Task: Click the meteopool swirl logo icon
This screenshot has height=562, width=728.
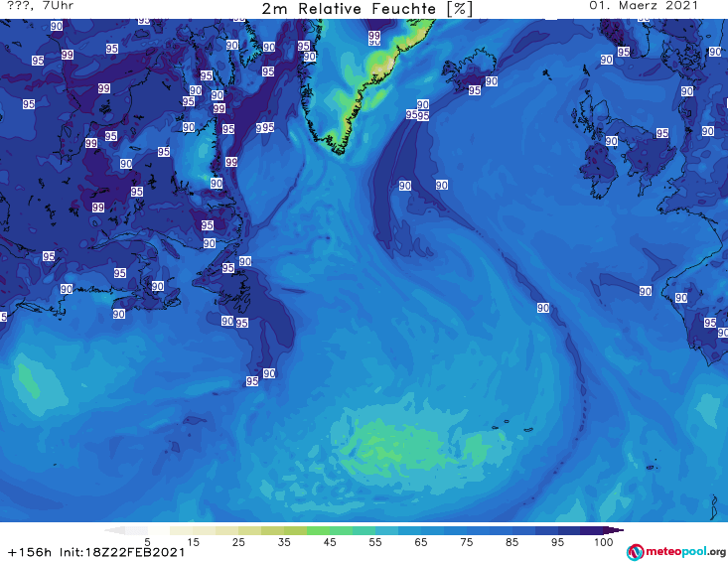Action: click(635, 552)
